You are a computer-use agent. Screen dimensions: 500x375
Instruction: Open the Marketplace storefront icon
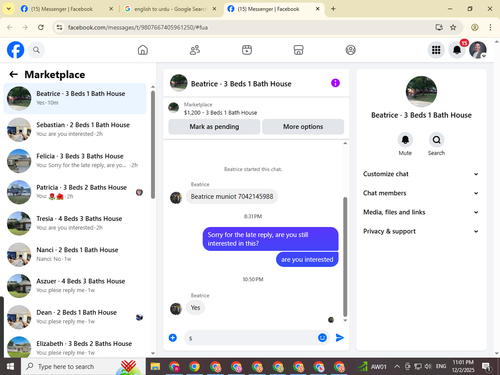click(x=298, y=50)
